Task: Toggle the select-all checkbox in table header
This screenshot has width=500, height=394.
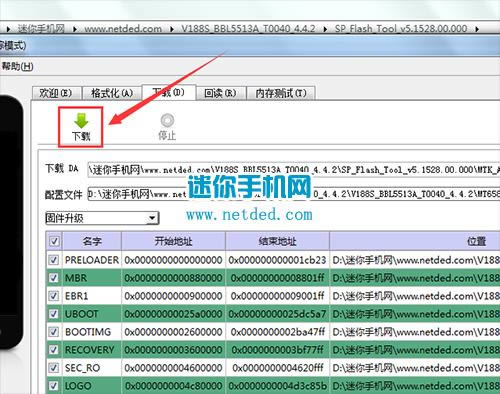Action: coord(54,241)
